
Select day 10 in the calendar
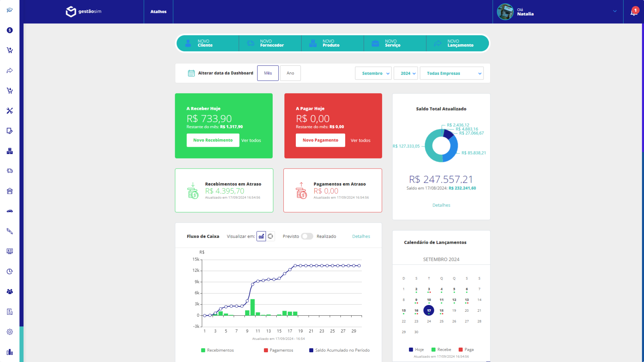tap(429, 300)
